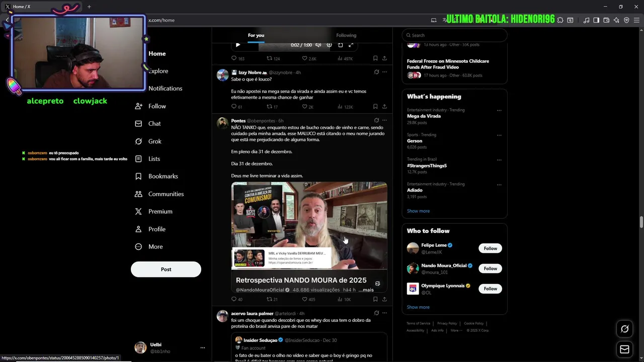This screenshot has height=362, width=644.
Task: Switch to the For you tab
Action: (x=256, y=35)
